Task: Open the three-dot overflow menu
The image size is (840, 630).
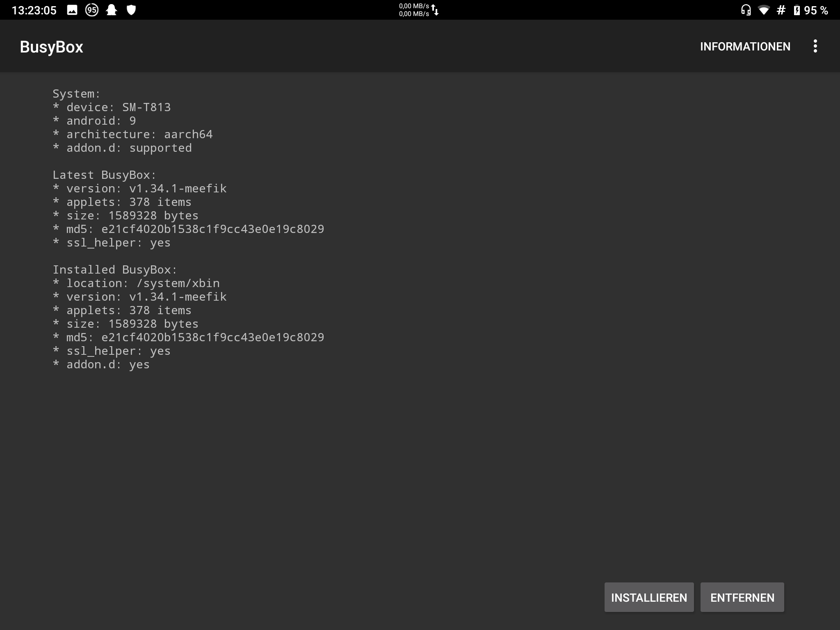Action: click(x=815, y=46)
